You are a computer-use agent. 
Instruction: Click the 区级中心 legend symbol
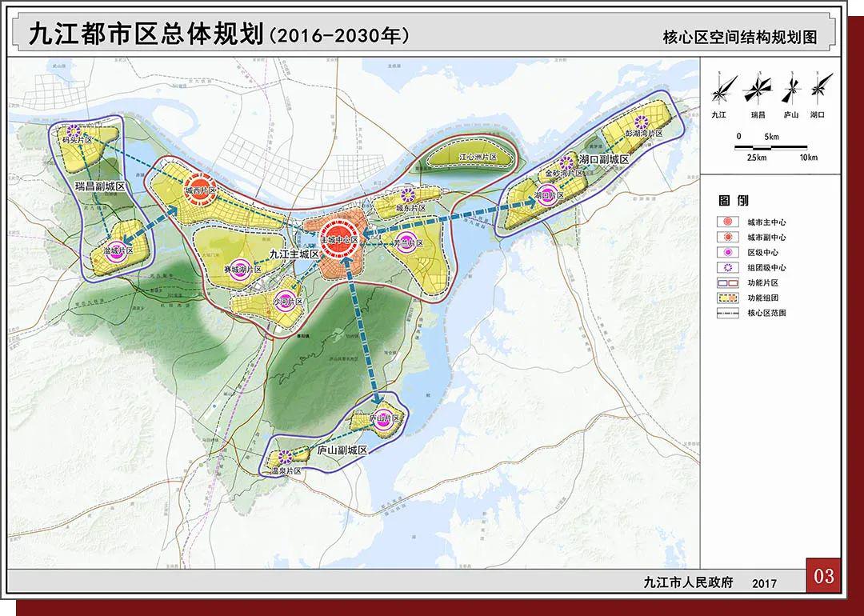(x=727, y=253)
